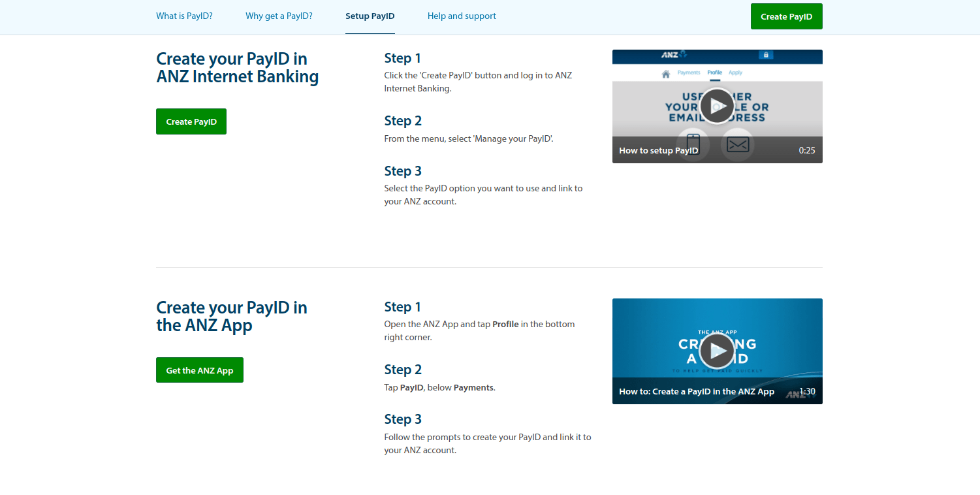Viewport: 980px width, 495px height.
Task: Click the Step 1 heading above 'Open the ANZ App'
Action: tap(403, 307)
